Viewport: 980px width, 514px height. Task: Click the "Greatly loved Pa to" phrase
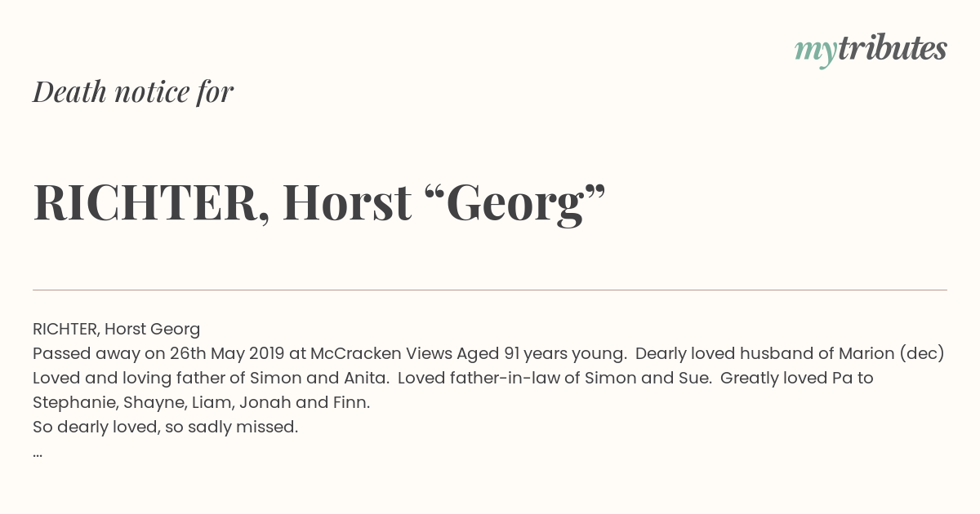click(x=797, y=378)
